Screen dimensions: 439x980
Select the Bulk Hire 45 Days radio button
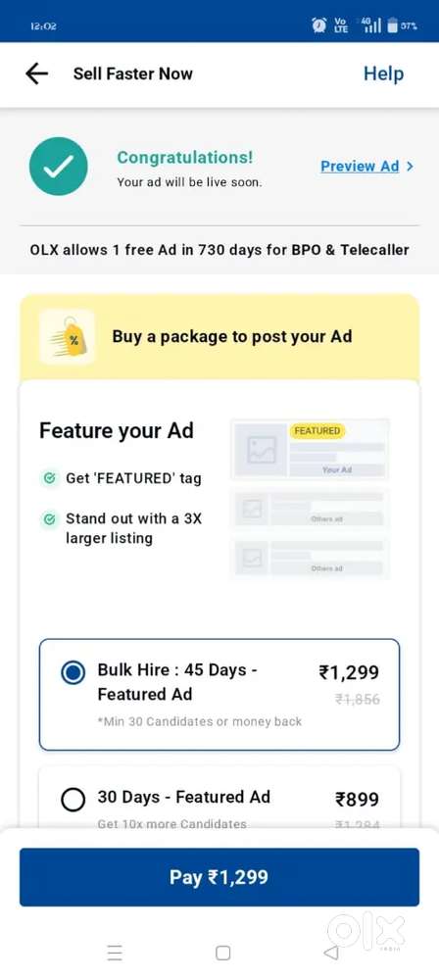click(73, 672)
